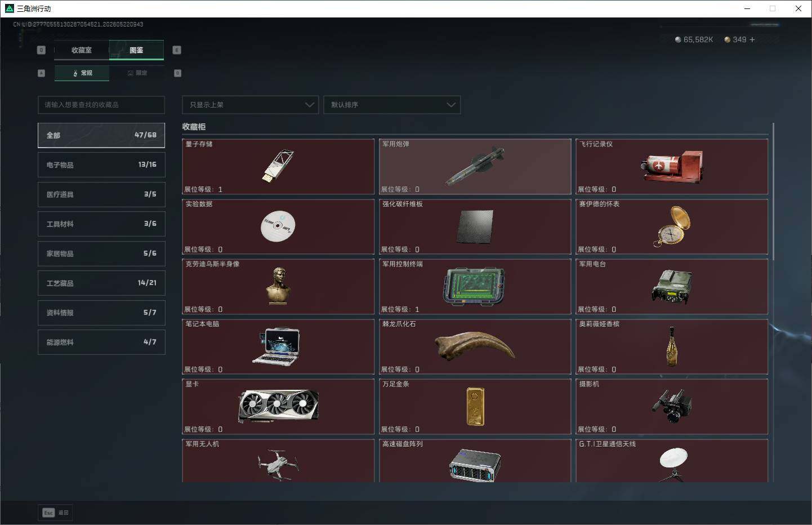Open the 万足金条 gold bar item
Image resolution: width=812 pixels, height=525 pixels.
pyautogui.click(x=475, y=407)
